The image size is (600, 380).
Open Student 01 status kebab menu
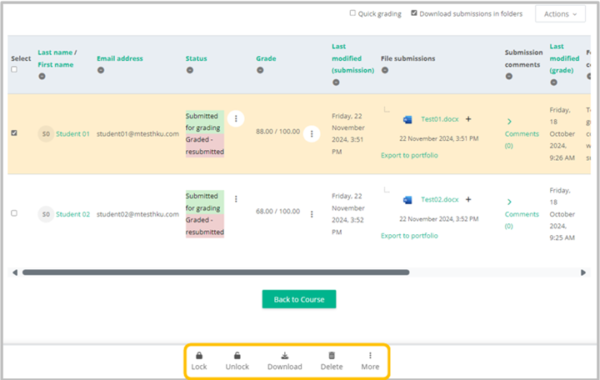[236, 119]
